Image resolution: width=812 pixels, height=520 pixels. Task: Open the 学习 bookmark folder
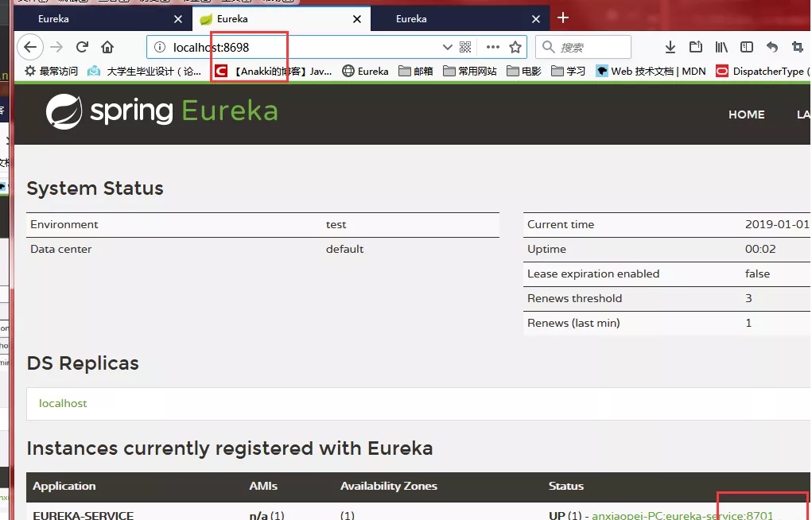tap(568, 71)
